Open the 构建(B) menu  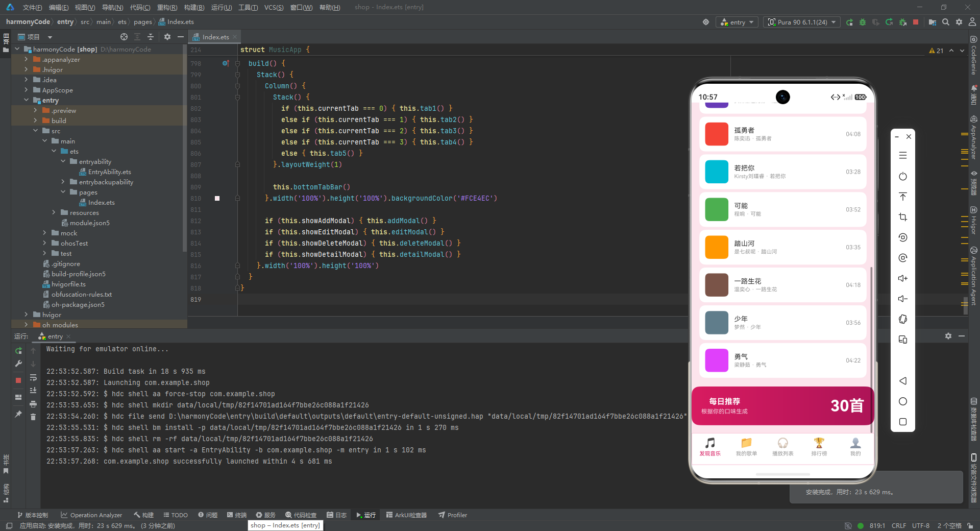[x=194, y=7]
